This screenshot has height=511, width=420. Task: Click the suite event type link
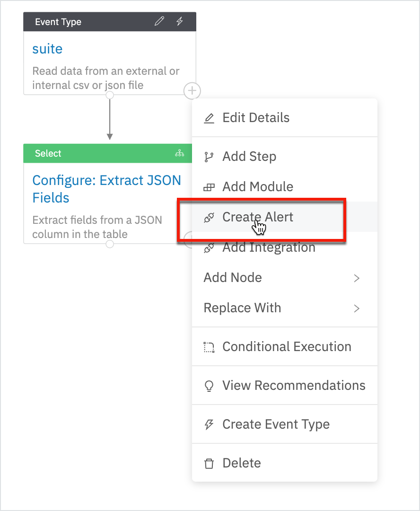coord(47,49)
